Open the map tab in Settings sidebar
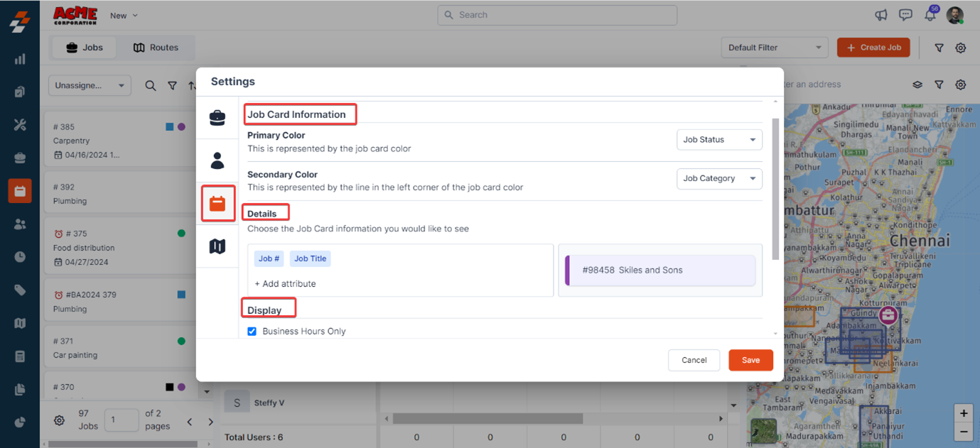980x448 pixels. point(217,246)
